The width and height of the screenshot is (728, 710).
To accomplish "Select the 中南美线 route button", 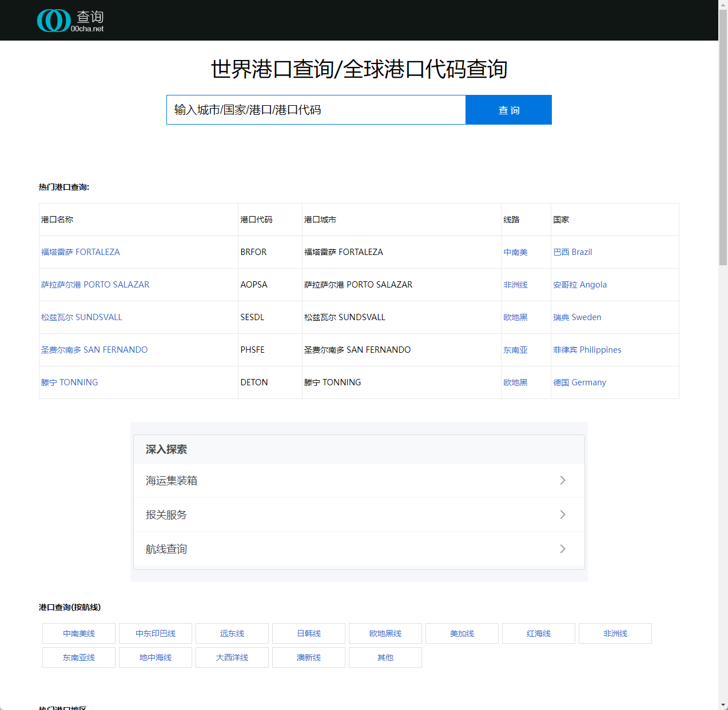I will [78, 633].
